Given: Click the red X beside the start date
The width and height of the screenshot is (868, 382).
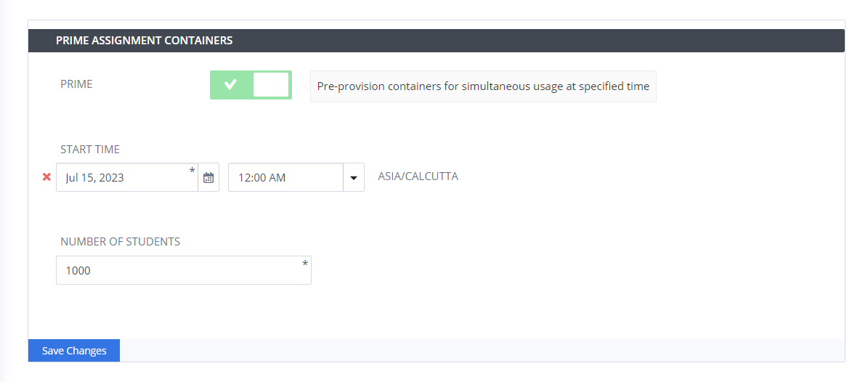Looking at the screenshot, I should [x=47, y=177].
